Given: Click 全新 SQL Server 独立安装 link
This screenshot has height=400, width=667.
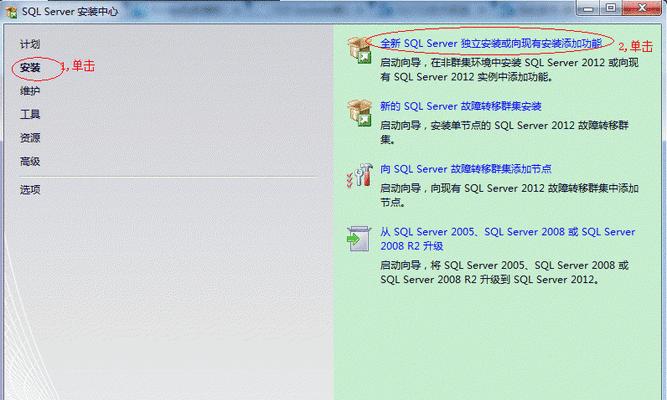Looking at the screenshot, I should tap(491, 43).
